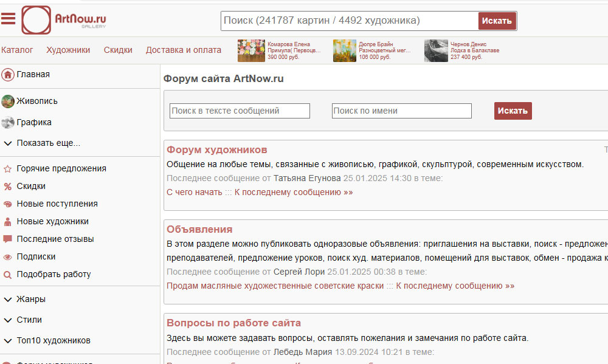The image size is (608, 364).
Task: Click the person icon for Новые художники
Action: (8, 222)
